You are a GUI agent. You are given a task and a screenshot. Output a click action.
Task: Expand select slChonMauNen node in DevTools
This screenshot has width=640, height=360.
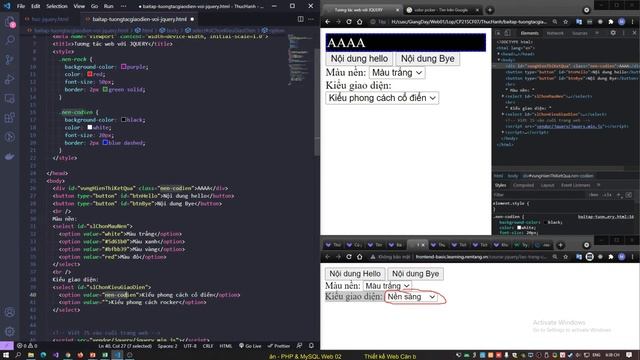(503, 96)
